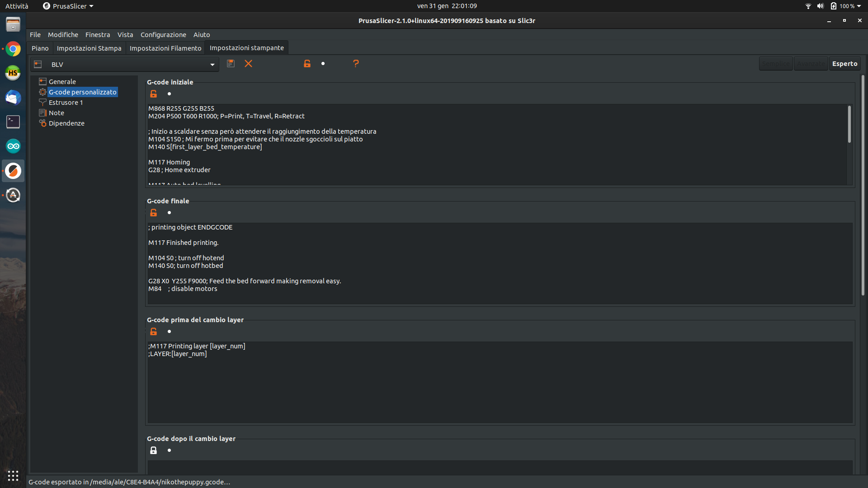The image size is (868, 488).
Task: Click the lock icon under G-code dopo il cambio layer
Action: click(x=153, y=450)
